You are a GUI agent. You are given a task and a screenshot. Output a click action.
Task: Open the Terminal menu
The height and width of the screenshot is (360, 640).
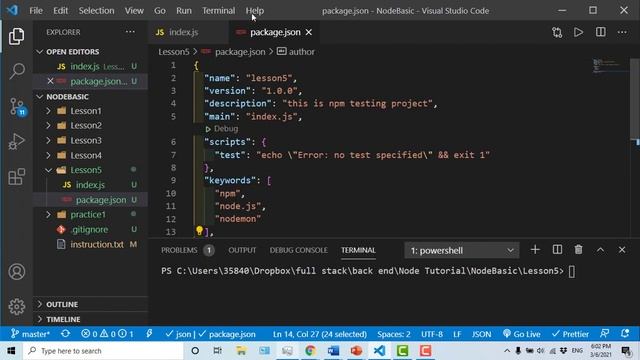[x=218, y=11]
